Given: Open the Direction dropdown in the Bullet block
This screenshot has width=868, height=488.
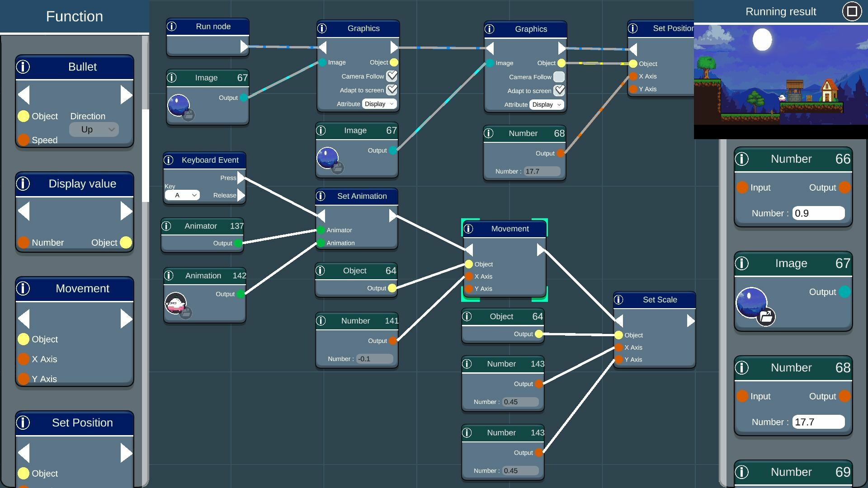Looking at the screenshot, I should (x=94, y=129).
